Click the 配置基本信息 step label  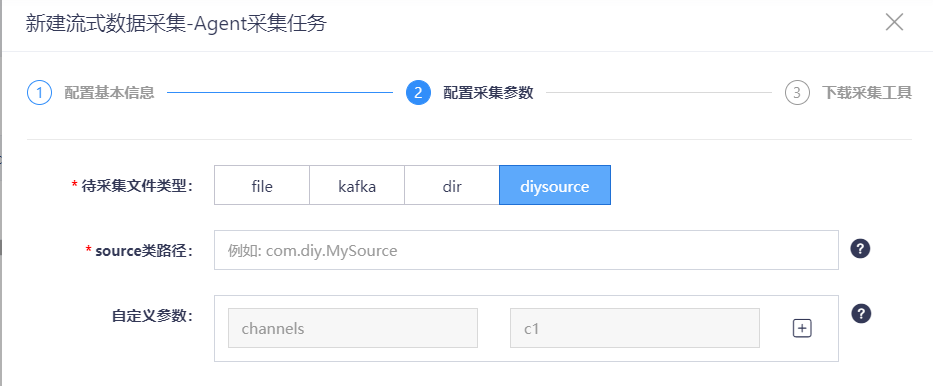point(109,93)
